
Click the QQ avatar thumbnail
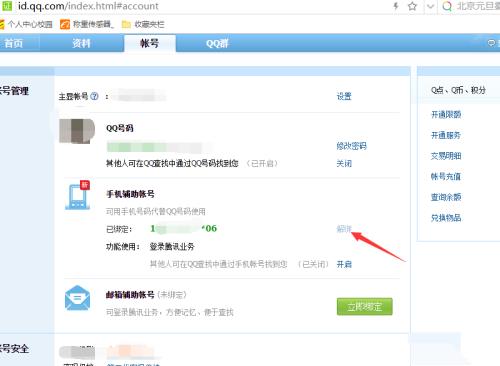click(77, 131)
